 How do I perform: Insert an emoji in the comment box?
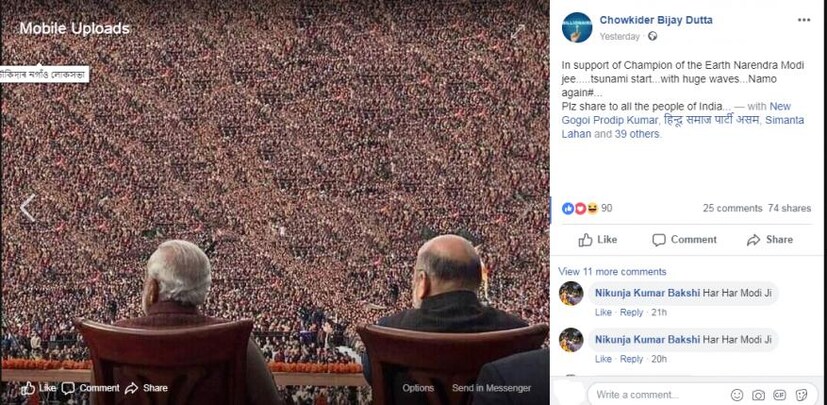[x=737, y=394]
